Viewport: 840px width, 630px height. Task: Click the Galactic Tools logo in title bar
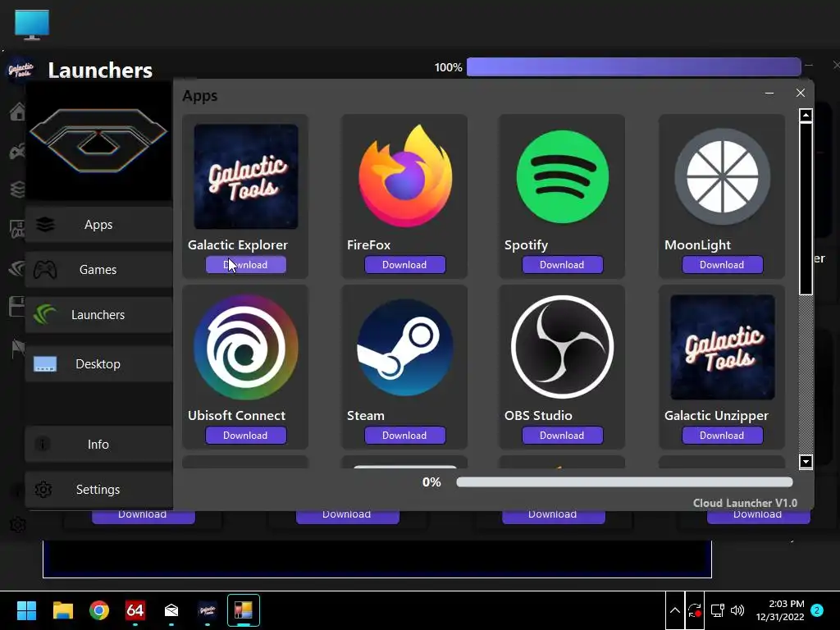pyautogui.click(x=21, y=71)
